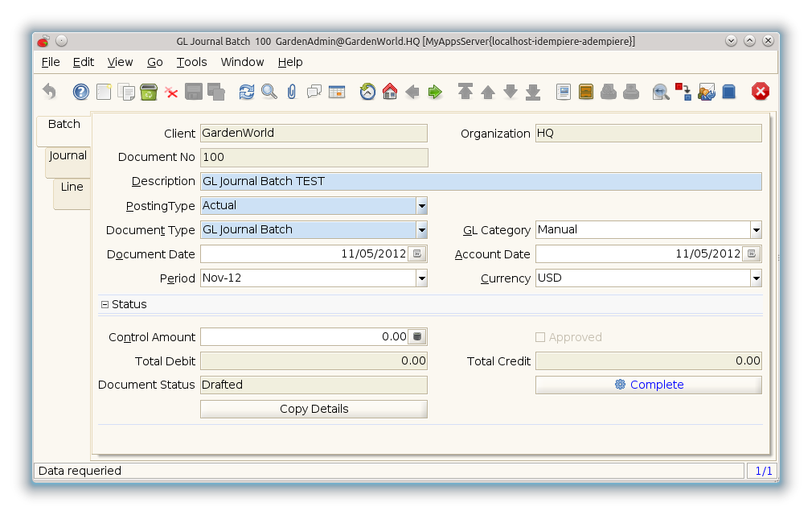This screenshot has height=515, width=812.
Task: Click the red exit window icon
Action: (x=761, y=92)
